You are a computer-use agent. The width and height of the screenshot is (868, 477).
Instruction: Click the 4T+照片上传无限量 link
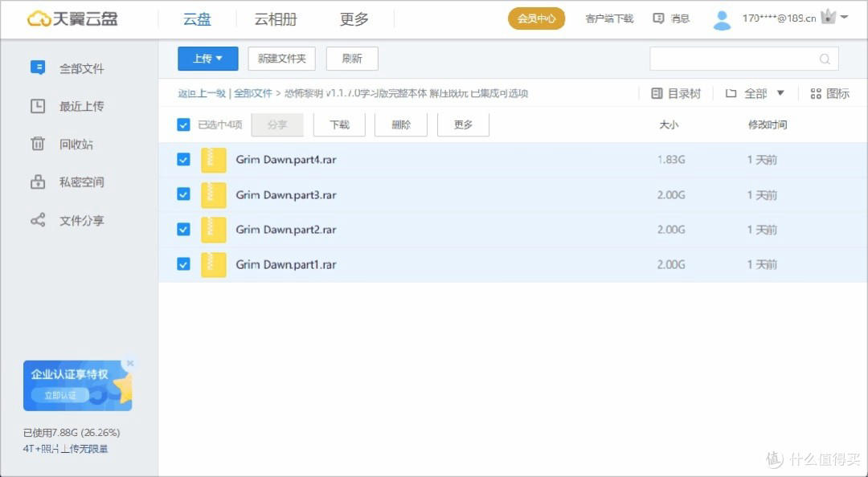[65, 449]
